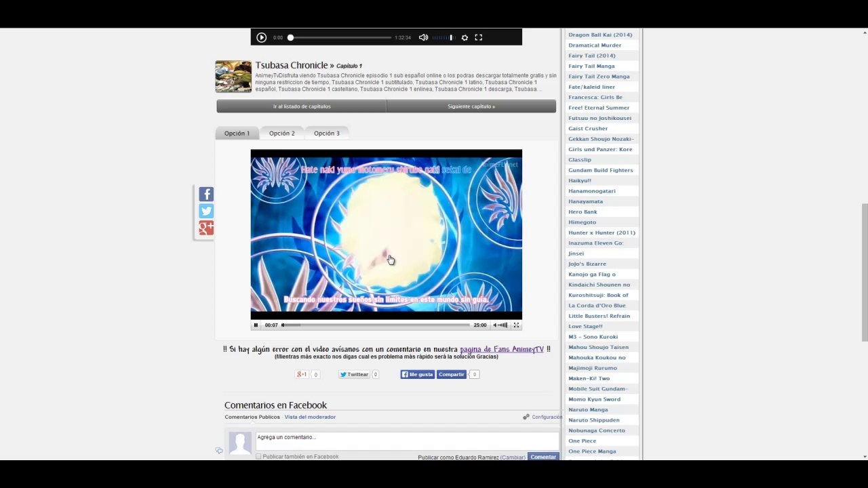Open 'Himegoto' in sidebar
The height and width of the screenshot is (488, 868).
click(582, 222)
